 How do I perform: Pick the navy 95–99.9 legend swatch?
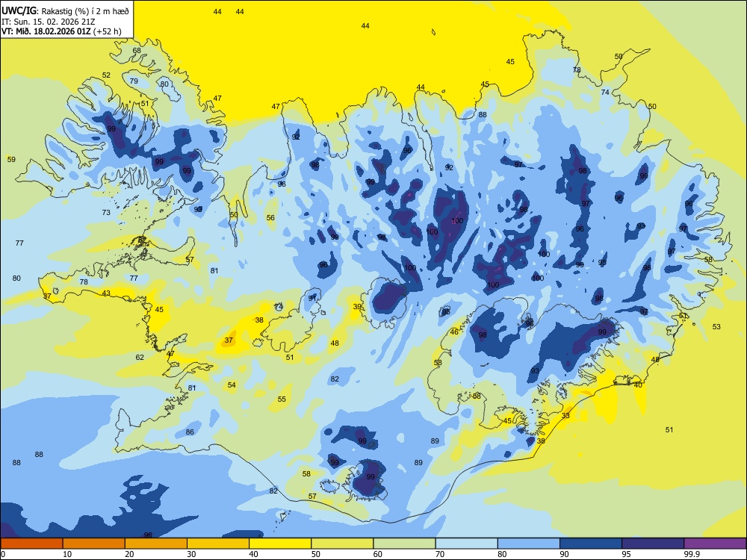click(x=653, y=544)
